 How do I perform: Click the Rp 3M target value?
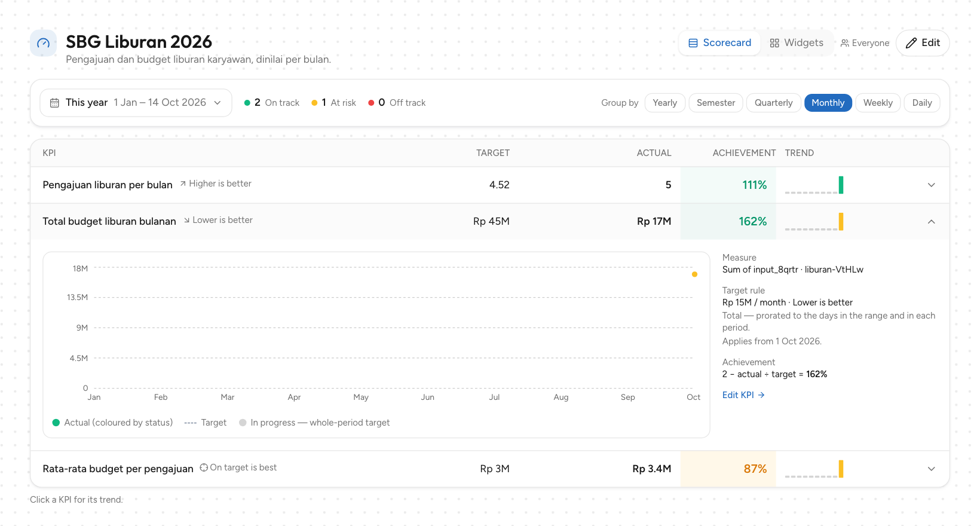point(495,469)
